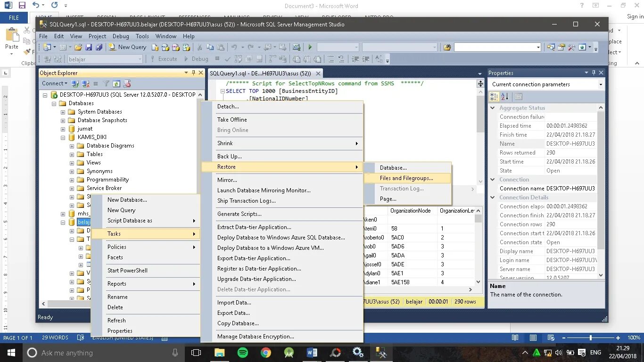
Task: Open the Debug menu in SSMS menu bar
Action: point(121,36)
